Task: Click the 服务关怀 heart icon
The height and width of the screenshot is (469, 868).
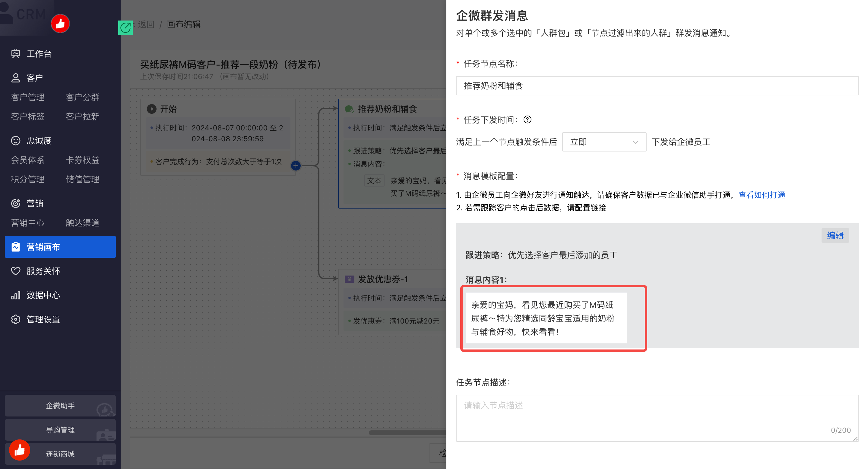Action: click(x=15, y=271)
